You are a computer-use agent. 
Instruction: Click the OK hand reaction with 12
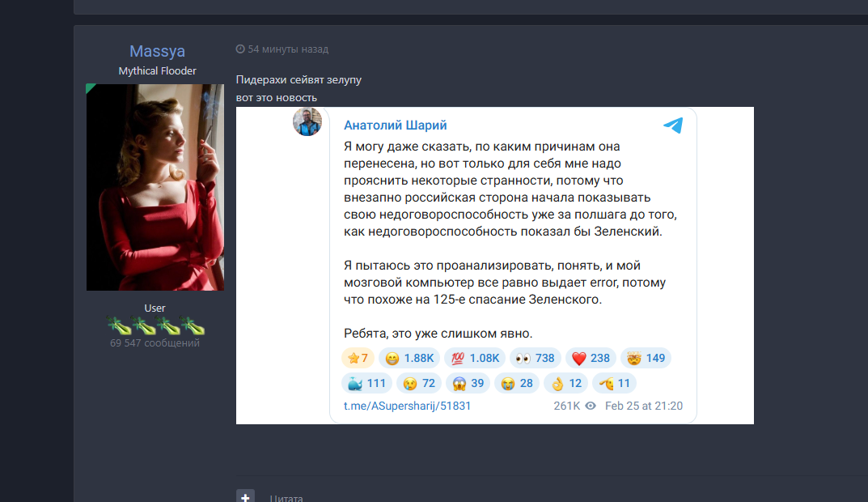565,384
